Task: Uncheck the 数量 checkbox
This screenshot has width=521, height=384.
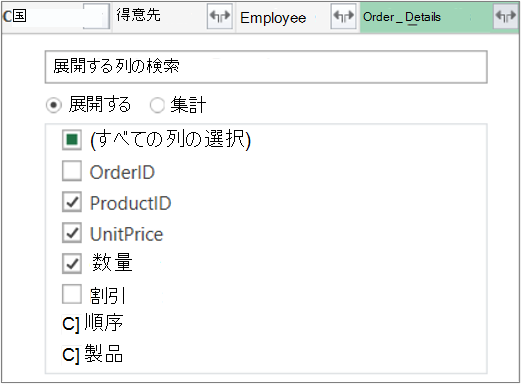Action: (72, 264)
